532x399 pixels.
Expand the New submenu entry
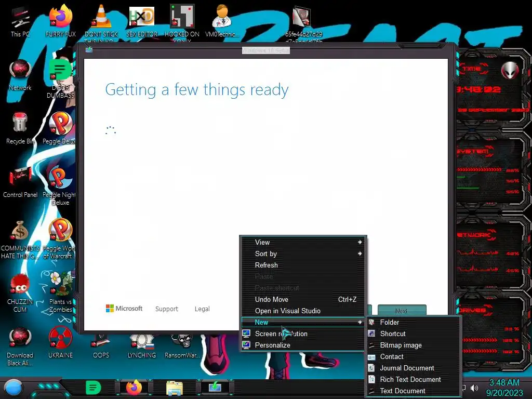(303, 322)
